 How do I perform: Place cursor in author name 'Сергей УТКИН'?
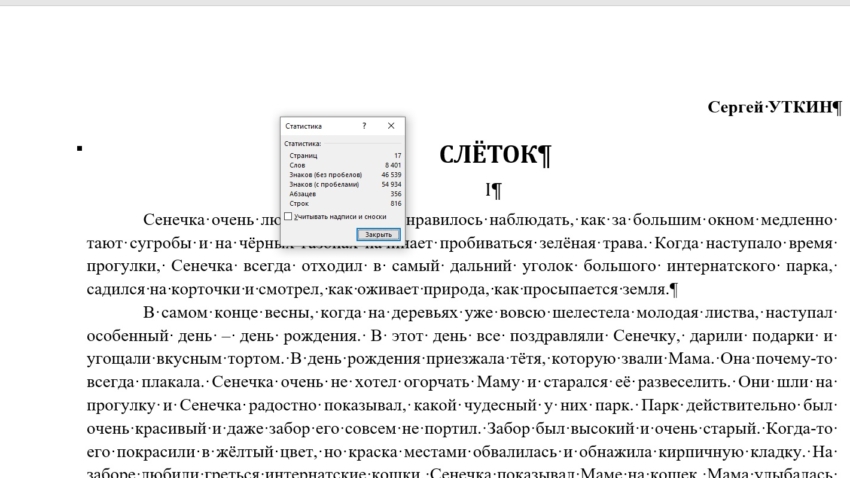click(x=768, y=107)
